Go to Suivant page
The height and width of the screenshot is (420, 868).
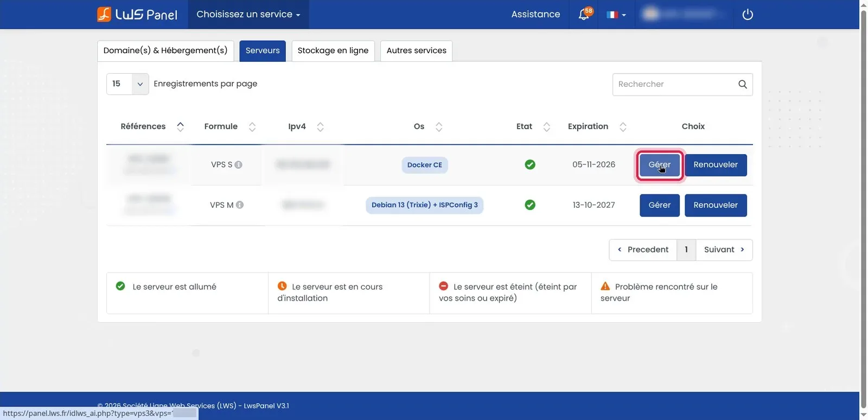[724, 250]
